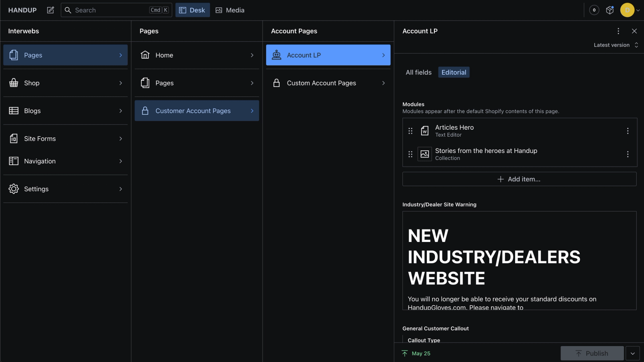
Task: Open the Media tool tab
Action: coord(230,10)
